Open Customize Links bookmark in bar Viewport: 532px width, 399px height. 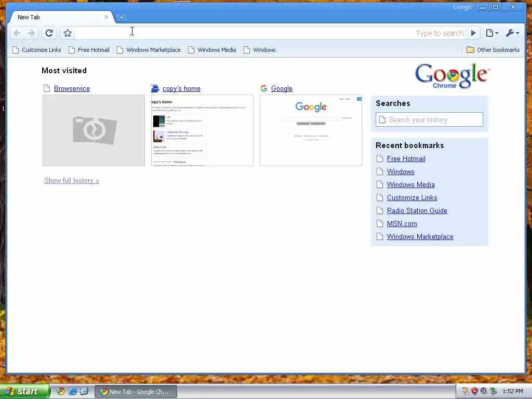tap(37, 50)
